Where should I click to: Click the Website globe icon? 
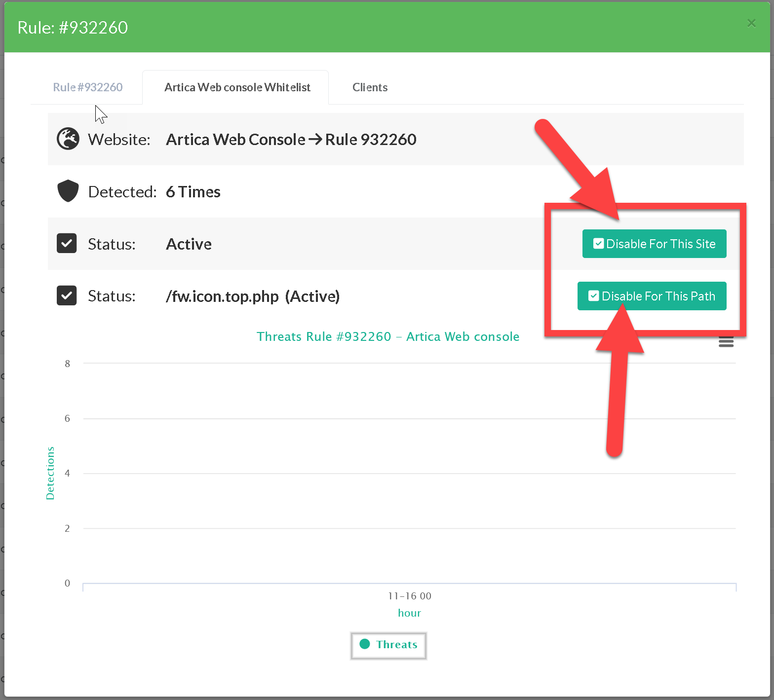point(68,139)
